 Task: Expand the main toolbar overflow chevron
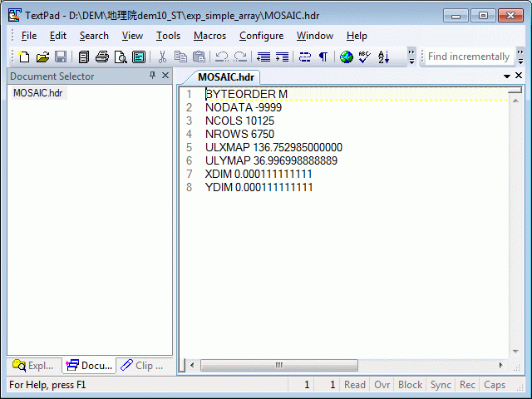[x=411, y=57]
